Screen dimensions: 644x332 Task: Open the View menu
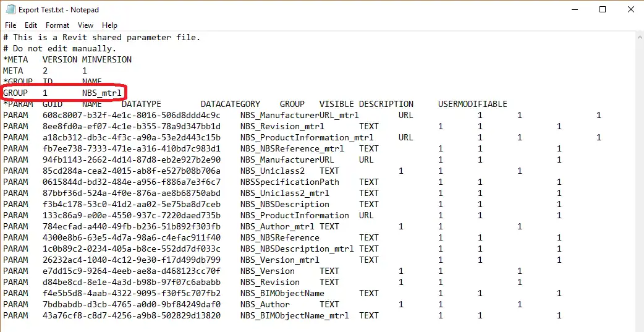pos(86,25)
